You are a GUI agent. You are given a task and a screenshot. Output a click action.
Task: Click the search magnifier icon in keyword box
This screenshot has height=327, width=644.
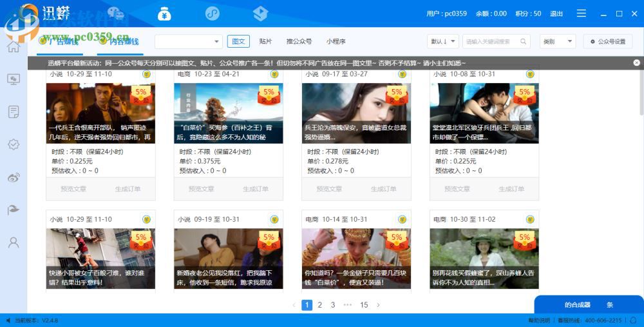click(523, 41)
